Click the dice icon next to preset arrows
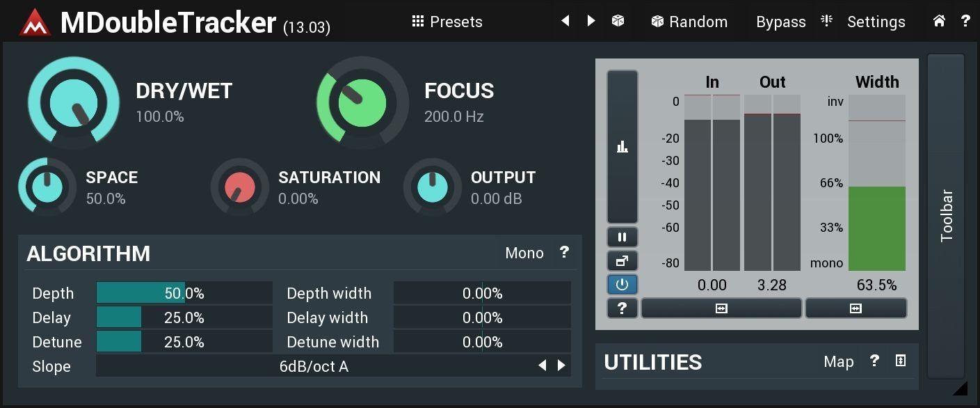This screenshot has width=980, height=408. click(x=617, y=21)
